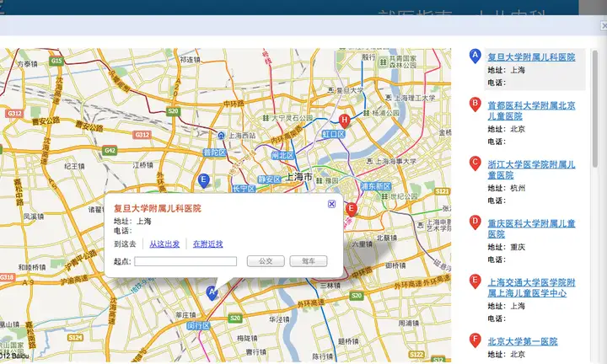
Task: Click the S124 road shield on the map
Action: pyautogui.click(x=75, y=337)
